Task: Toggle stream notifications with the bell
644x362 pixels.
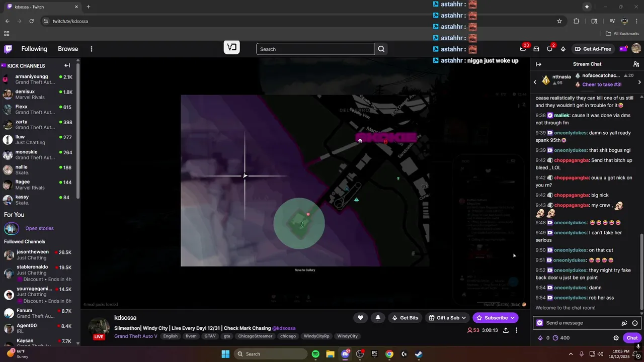Action: point(378,318)
